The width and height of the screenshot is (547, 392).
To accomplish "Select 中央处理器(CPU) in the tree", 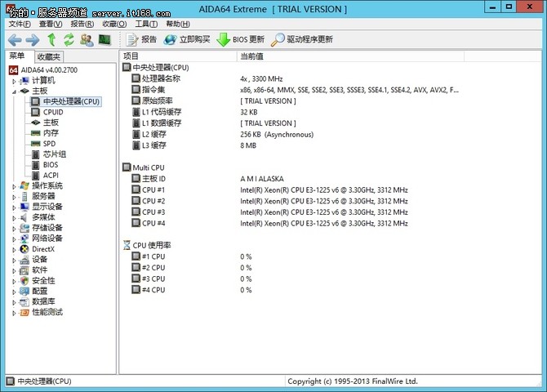I will tap(65, 101).
